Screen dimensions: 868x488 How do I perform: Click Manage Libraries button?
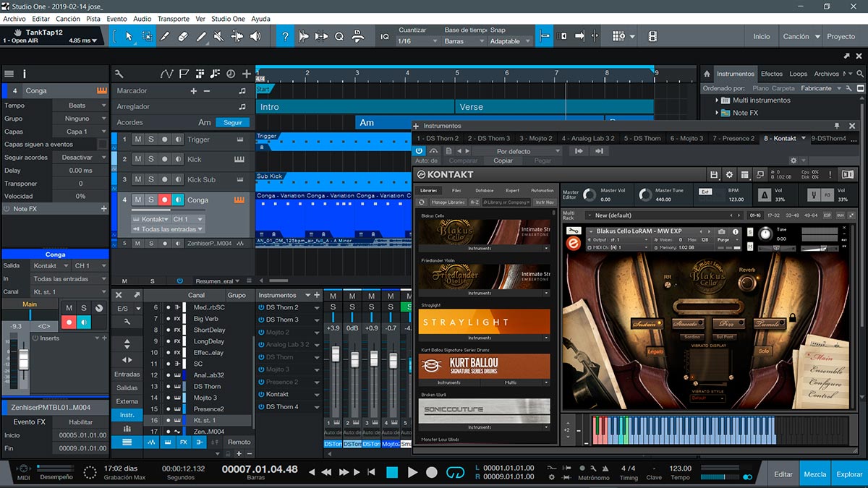(x=449, y=202)
